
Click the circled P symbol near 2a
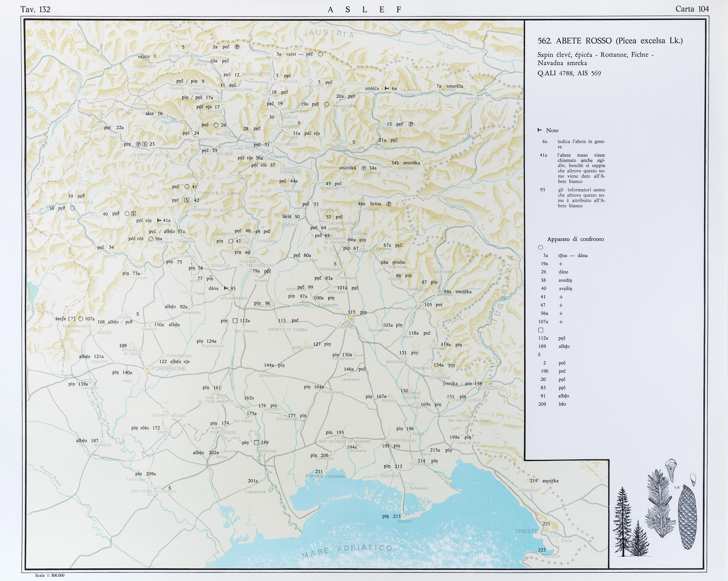[237, 47]
